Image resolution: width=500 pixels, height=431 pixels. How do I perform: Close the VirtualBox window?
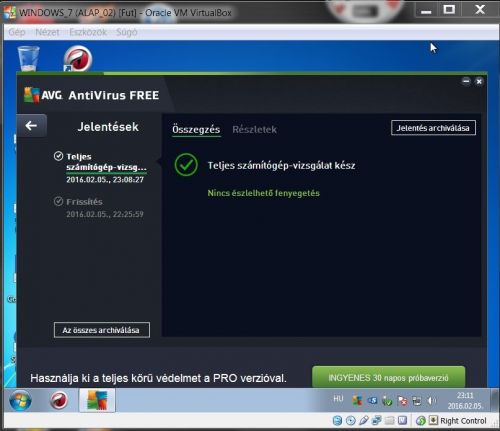(480, 10)
